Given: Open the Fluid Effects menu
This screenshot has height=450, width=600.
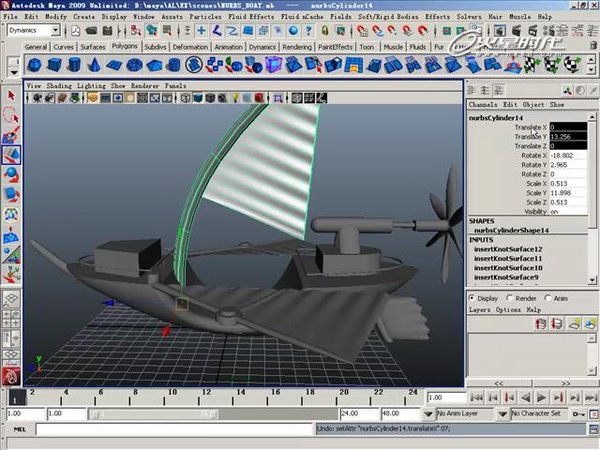Looking at the screenshot, I should (x=253, y=17).
